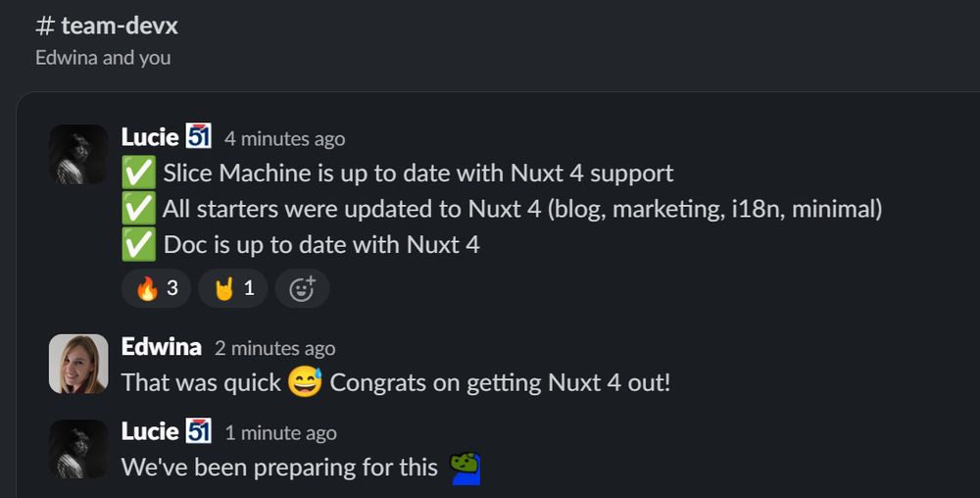Add the fire emoji reaction
This screenshot has height=498, width=980.
(x=156, y=288)
